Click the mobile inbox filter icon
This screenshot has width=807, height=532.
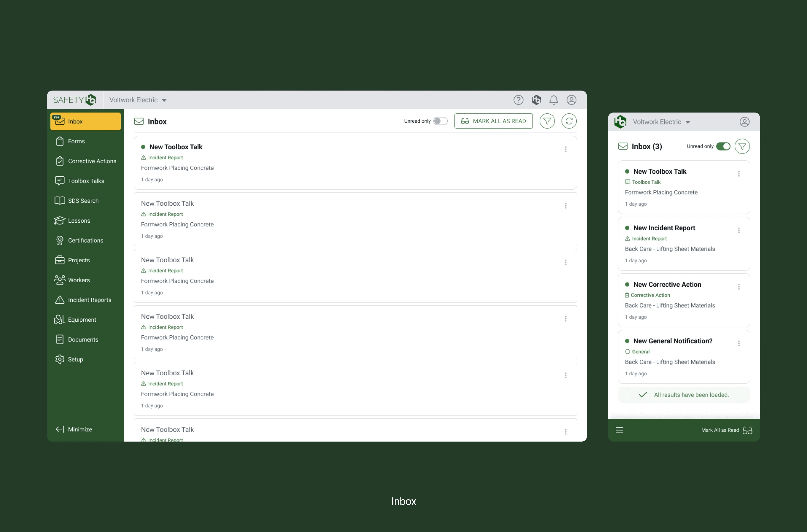tap(742, 146)
